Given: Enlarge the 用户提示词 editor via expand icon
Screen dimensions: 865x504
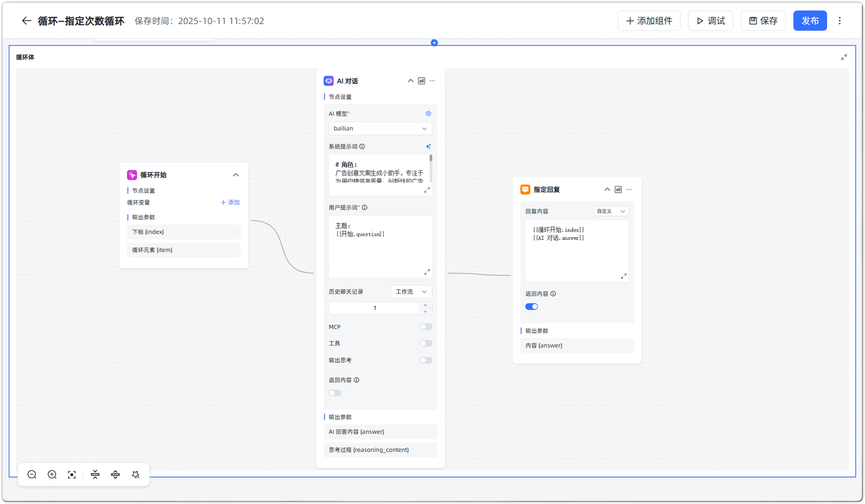Looking at the screenshot, I should tap(426, 272).
